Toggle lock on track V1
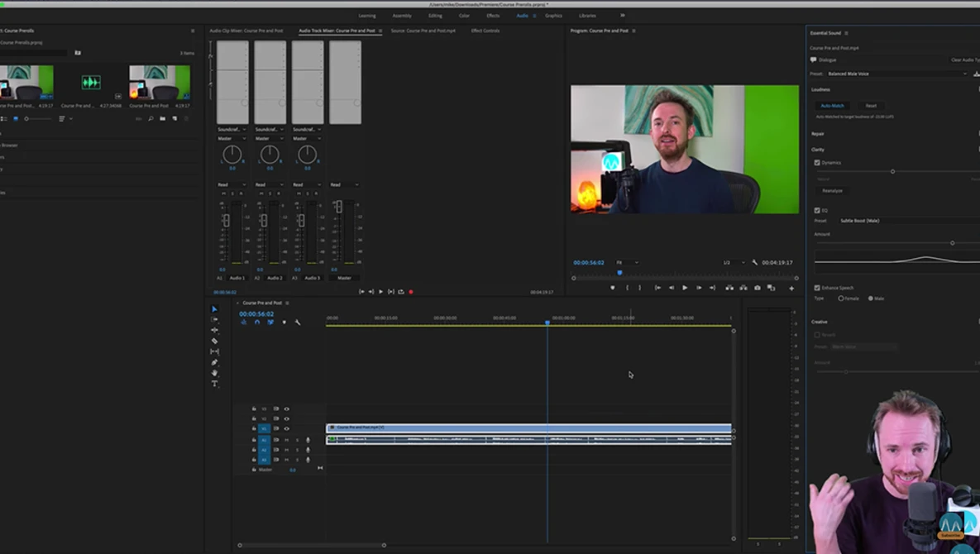980x554 pixels. [x=254, y=428]
